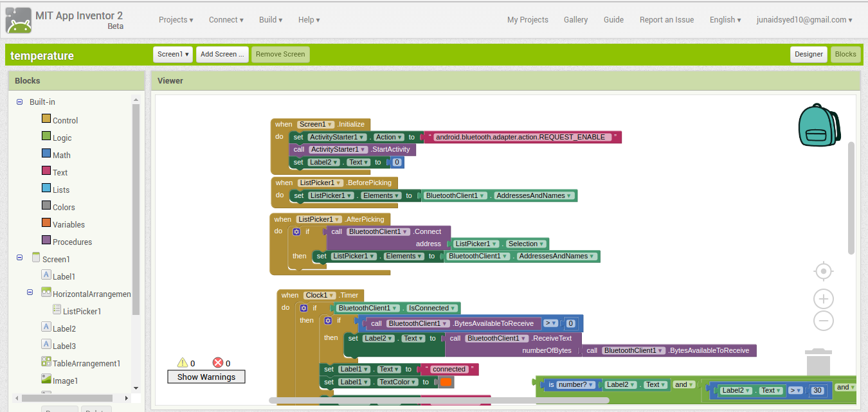The image size is (868, 412).
Task: Collapse the HorizontalArrangement tree node
Action: (x=30, y=292)
